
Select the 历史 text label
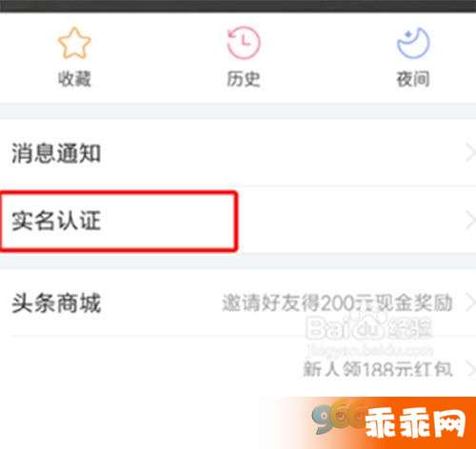(244, 79)
